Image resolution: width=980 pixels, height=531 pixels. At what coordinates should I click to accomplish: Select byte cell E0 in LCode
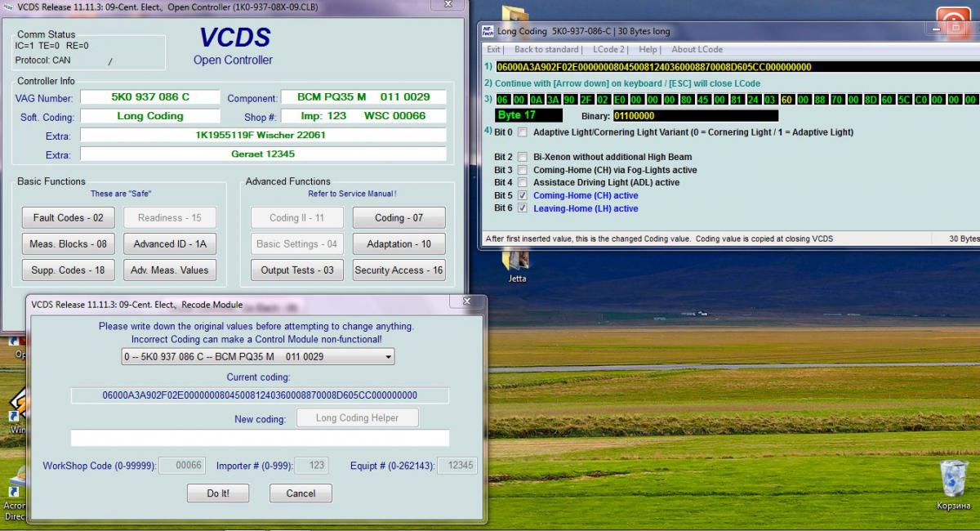tap(620, 100)
